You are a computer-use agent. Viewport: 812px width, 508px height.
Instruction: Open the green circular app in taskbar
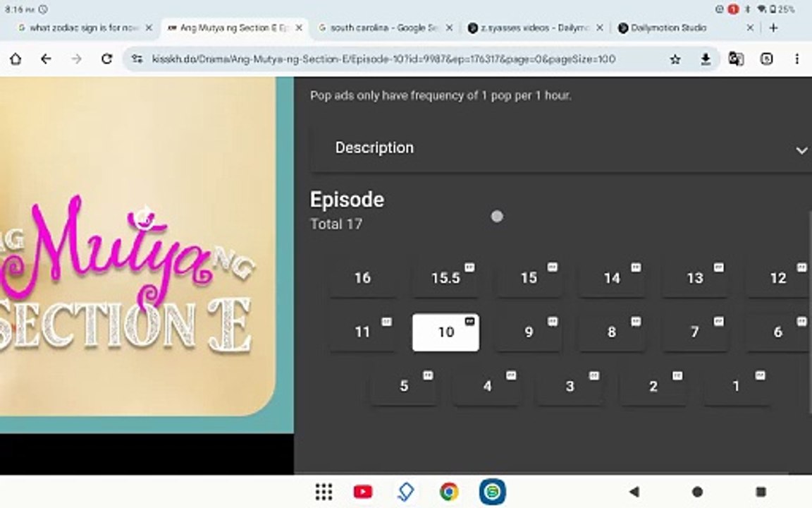click(x=492, y=491)
